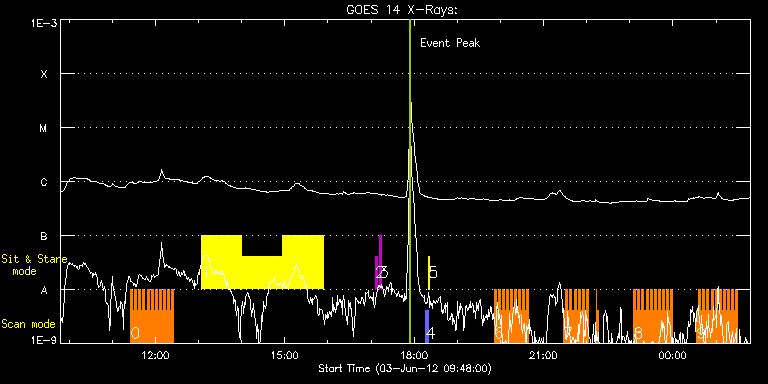Click the 'Start Time (03-Jun-12 09:48:00)' label
768x384 pixels.
coord(405,368)
